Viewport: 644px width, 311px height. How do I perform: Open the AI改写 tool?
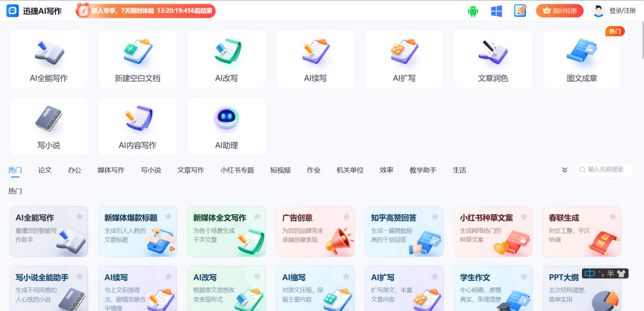(227, 59)
